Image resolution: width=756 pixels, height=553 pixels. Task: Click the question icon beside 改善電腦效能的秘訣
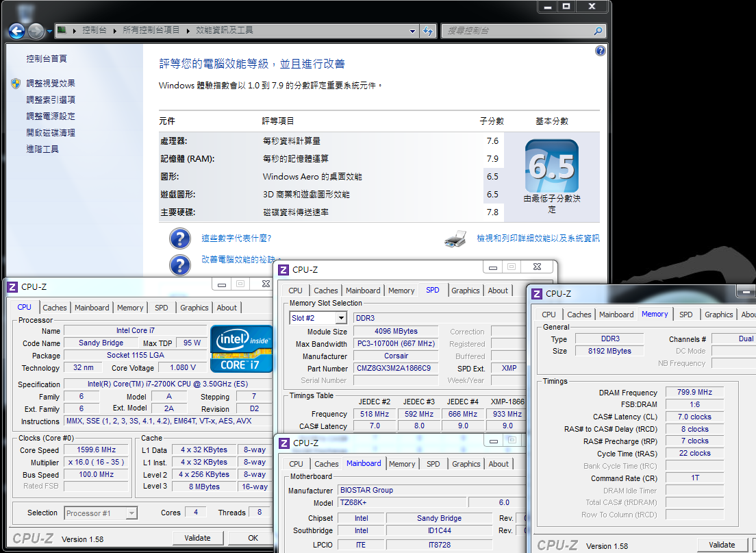(x=180, y=265)
